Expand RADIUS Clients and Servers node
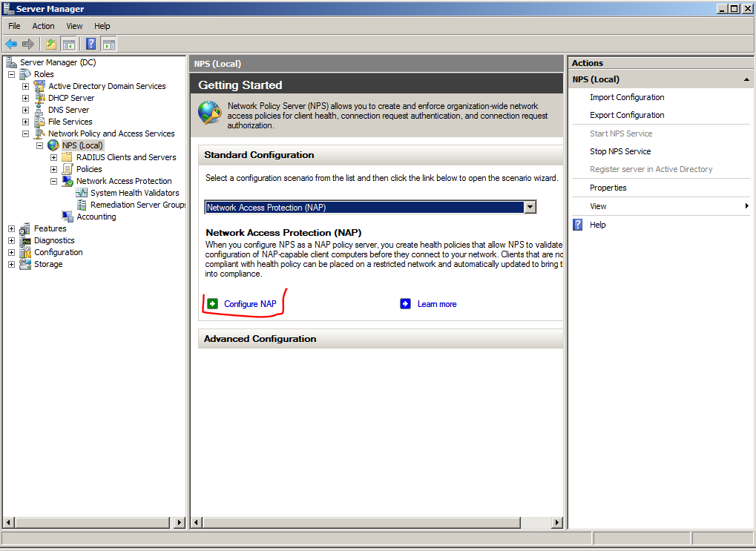The width and height of the screenshot is (756, 551). [54, 157]
